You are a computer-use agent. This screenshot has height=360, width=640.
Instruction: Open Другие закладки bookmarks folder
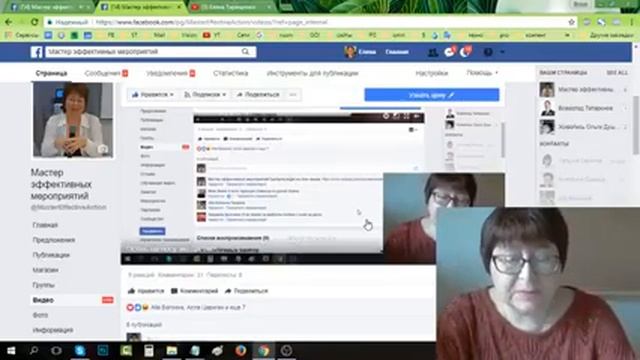point(611,36)
